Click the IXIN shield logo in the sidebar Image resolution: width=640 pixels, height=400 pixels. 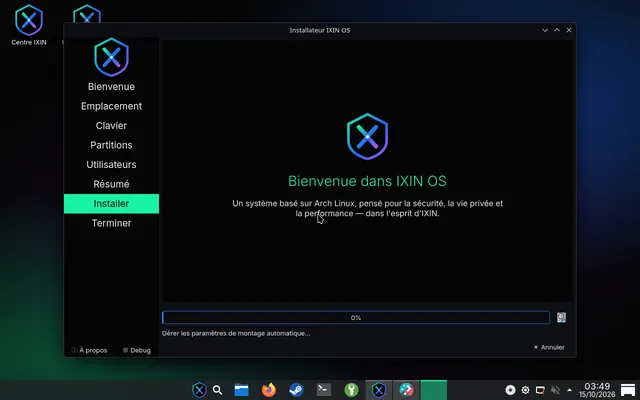click(111, 57)
